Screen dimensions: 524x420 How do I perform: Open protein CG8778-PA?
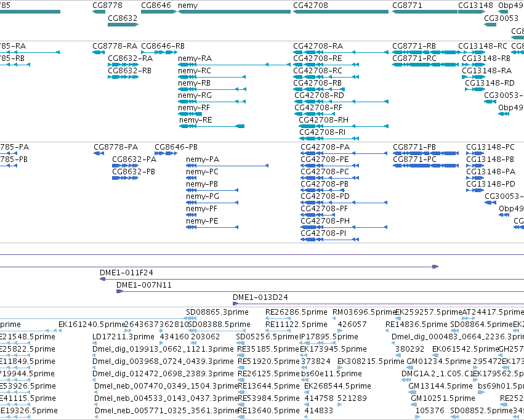(x=116, y=147)
